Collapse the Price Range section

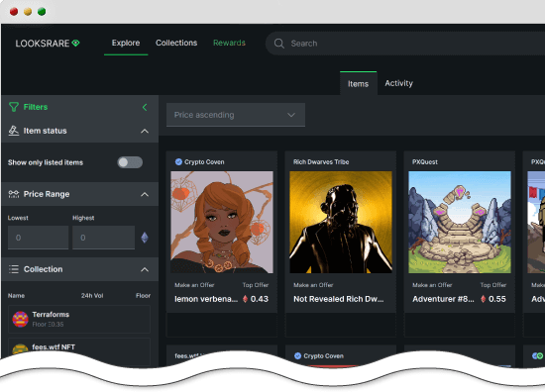tap(145, 194)
